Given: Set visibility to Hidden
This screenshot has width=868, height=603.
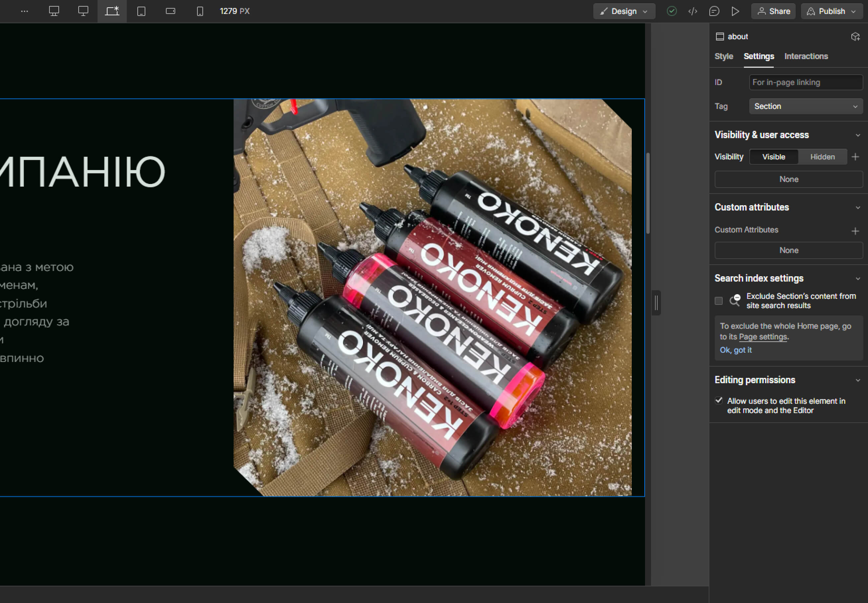Looking at the screenshot, I should (822, 157).
